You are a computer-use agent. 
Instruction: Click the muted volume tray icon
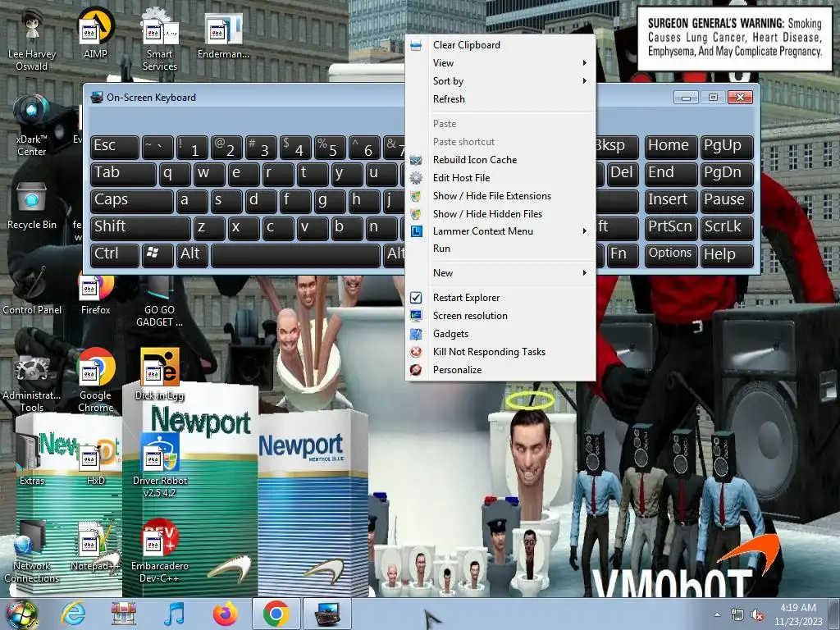click(757, 614)
